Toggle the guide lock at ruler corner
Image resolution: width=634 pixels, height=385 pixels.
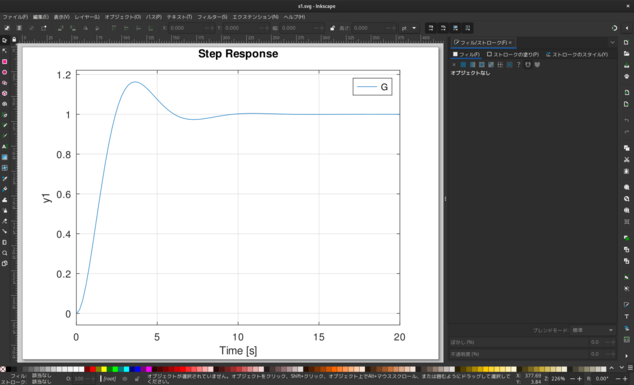[14, 39]
